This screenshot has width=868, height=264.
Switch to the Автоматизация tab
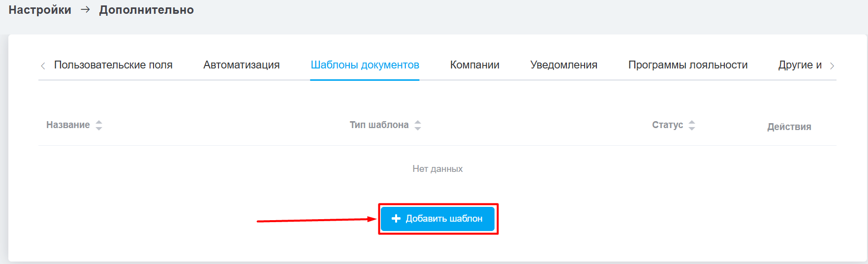click(x=242, y=65)
